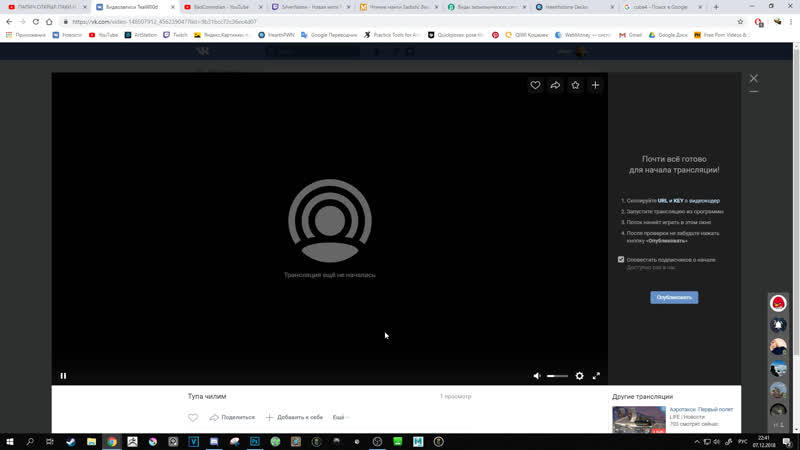This screenshot has width=800, height=450.
Task: Adjust the player volume slider
Action: pos(557,376)
